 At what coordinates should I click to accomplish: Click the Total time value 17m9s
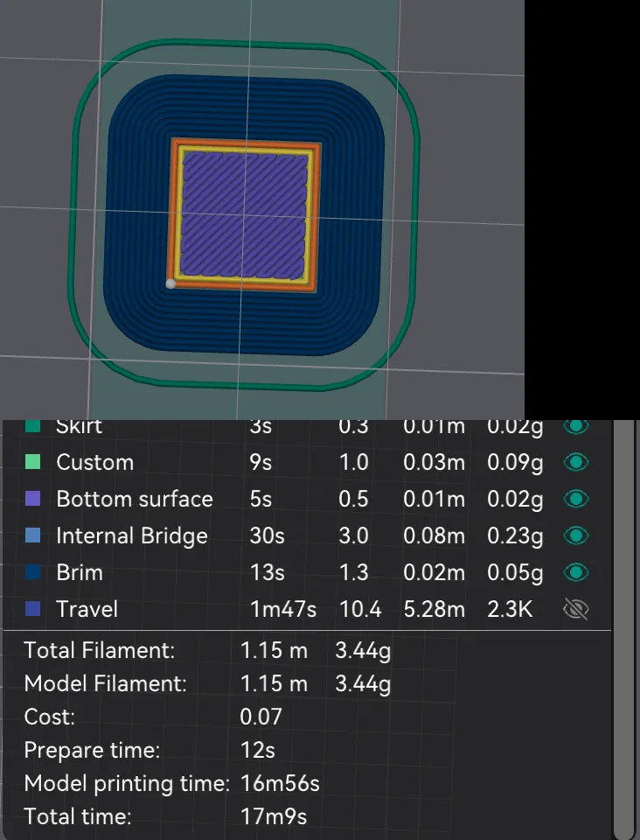(x=274, y=817)
